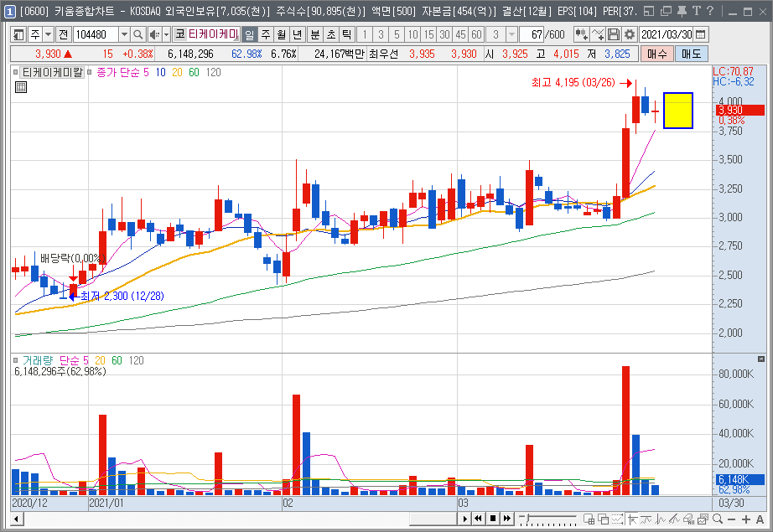
Task: Select the monthly (월) chart period
Action: tap(282, 34)
